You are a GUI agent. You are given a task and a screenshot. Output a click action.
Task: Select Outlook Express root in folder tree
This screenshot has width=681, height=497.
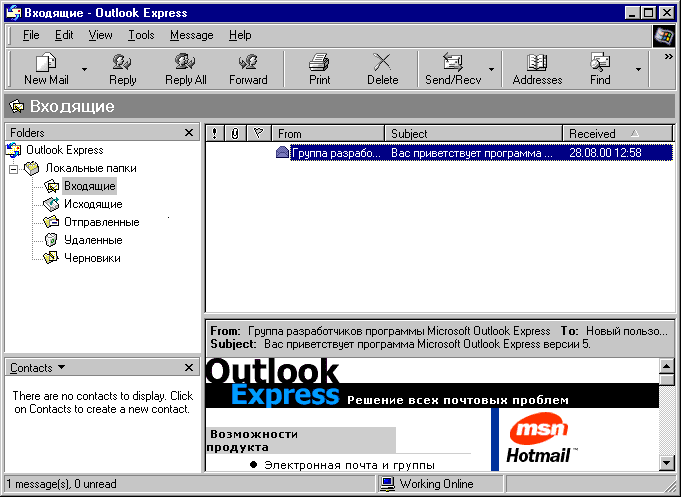point(65,150)
